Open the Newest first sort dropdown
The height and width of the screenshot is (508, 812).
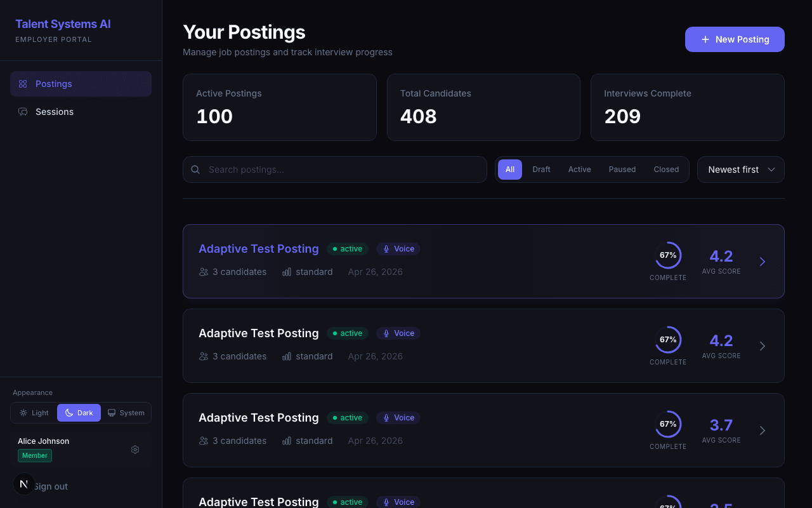coord(741,170)
